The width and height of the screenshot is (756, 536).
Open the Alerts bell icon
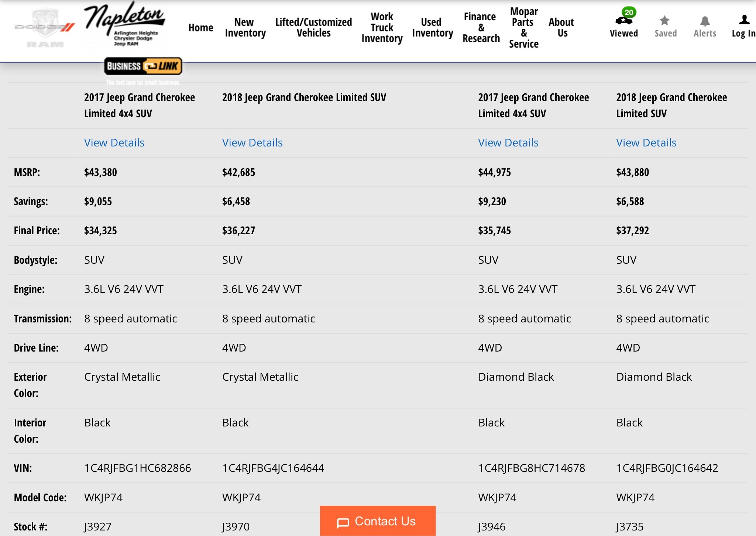click(x=705, y=21)
